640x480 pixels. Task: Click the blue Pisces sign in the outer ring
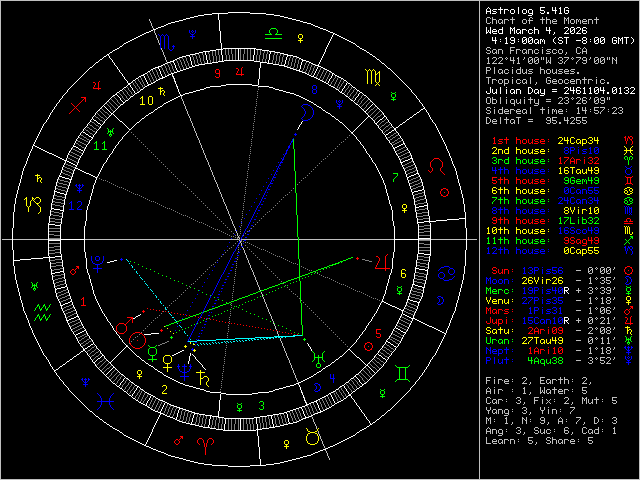tap(106, 402)
